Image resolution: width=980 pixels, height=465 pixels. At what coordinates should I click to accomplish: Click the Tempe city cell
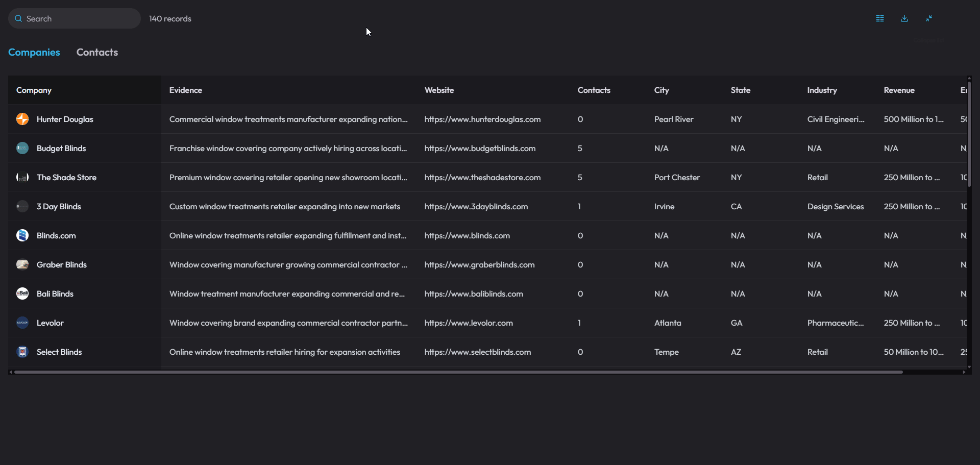pos(667,352)
